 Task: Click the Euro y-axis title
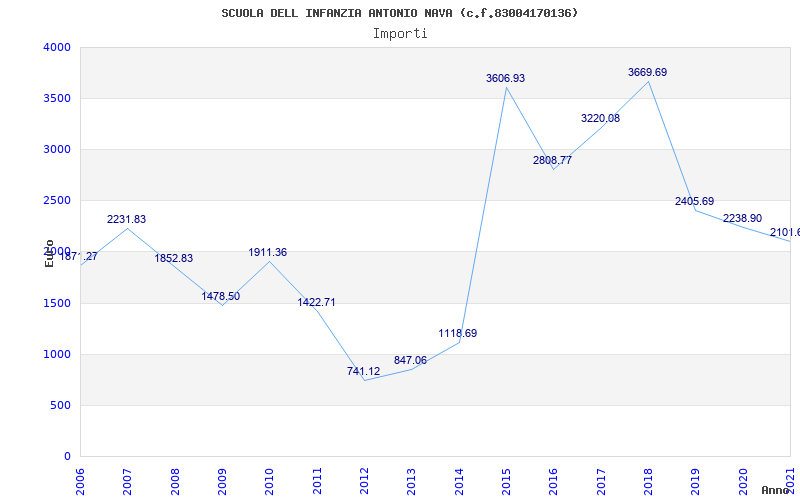pos(49,253)
